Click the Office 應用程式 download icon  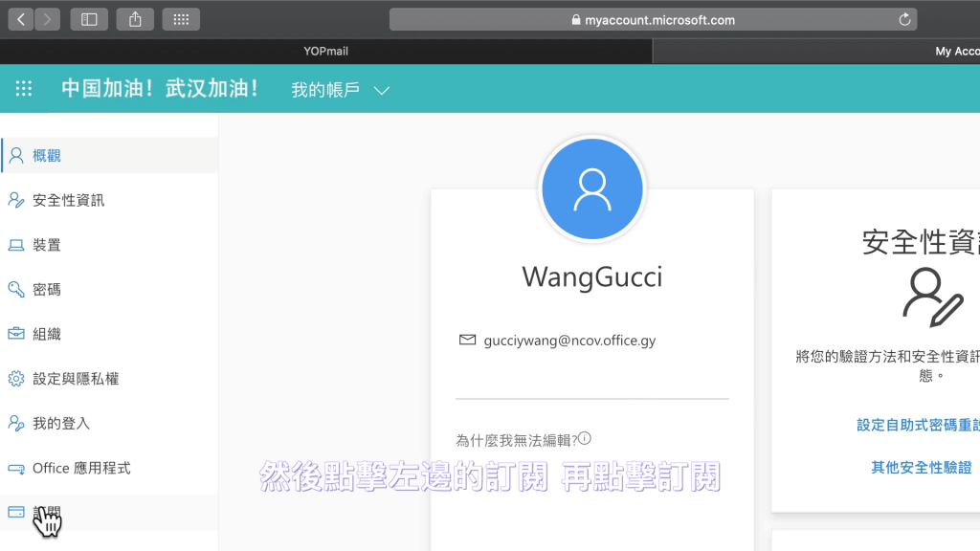pyautogui.click(x=16, y=469)
